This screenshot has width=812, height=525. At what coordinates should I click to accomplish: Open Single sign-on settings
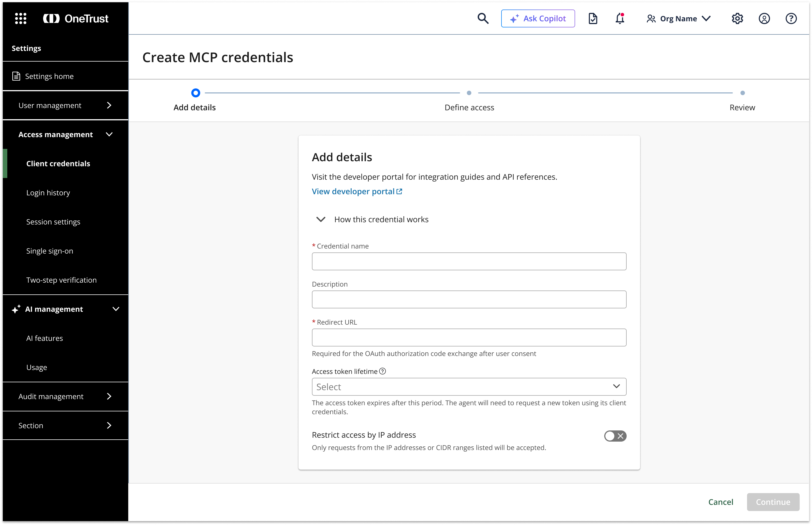tap(66, 251)
